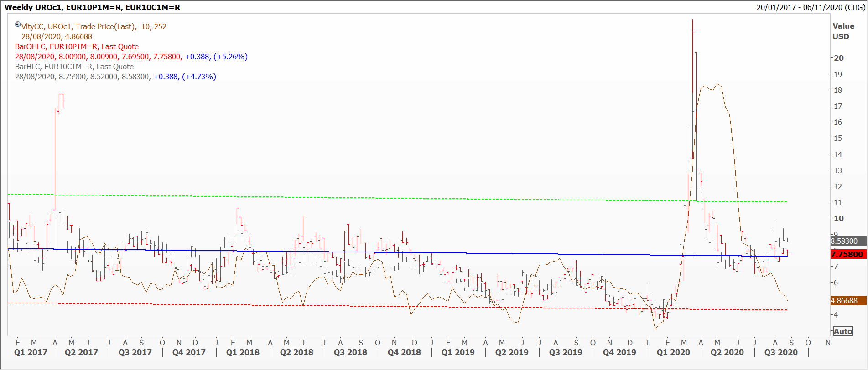
Task: Click the 15 mark on the value axis
Action: pyautogui.click(x=838, y=138)
